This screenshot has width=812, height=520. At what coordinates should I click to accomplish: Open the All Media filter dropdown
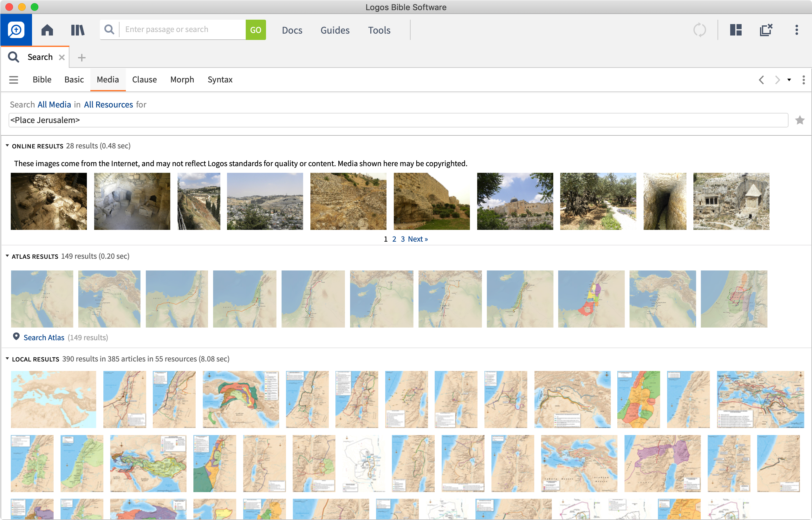point(54,105)
